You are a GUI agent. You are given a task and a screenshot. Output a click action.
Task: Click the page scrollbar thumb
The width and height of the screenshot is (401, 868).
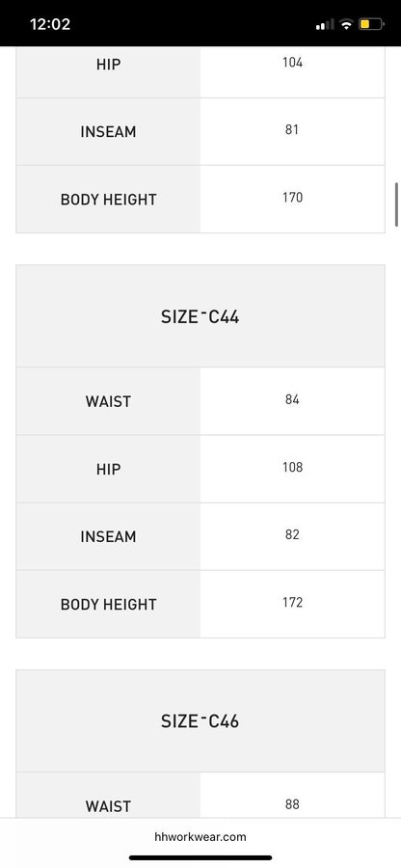tap(396, 204)
